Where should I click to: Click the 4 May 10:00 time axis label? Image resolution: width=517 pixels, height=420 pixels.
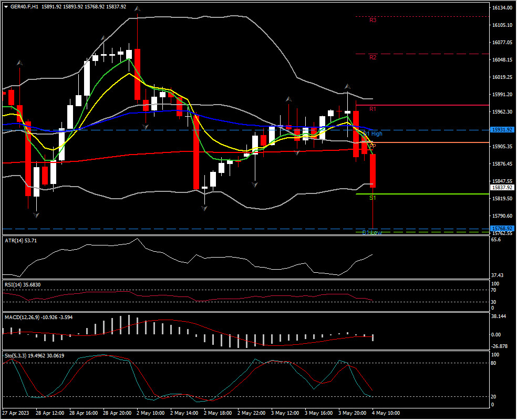pos(386,413)
